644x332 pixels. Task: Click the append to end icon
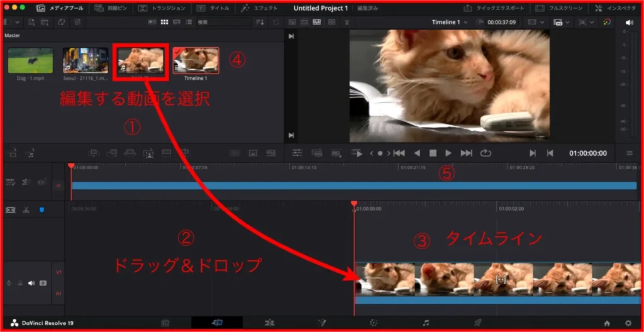coord(112,153)
